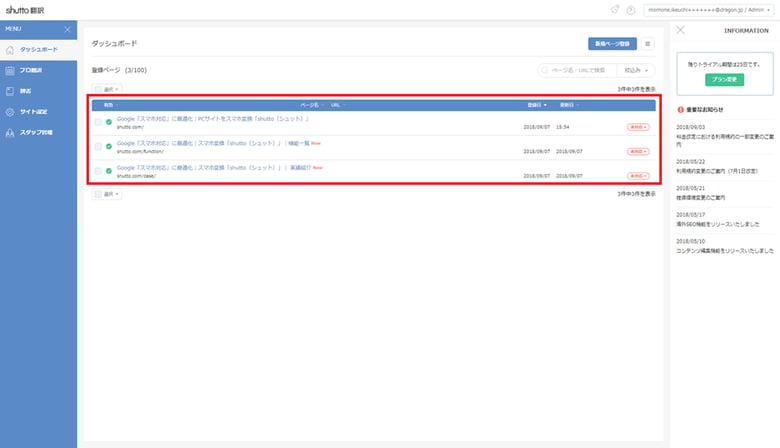
Task: Open page link for shutto.com/ row
Action: click(213, 119)
